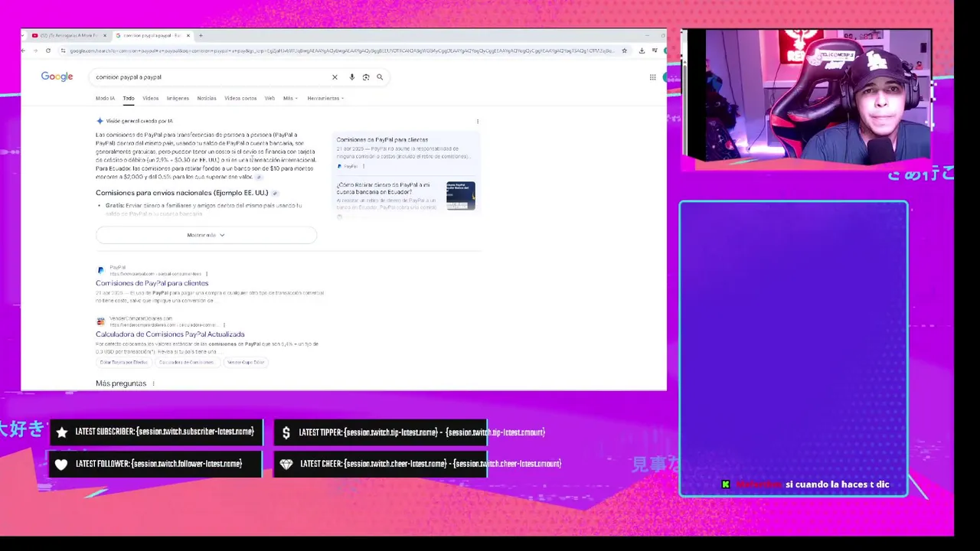Click the 'Calculadora de Comisiones' chip
This screenshot has height=551, width=980.
187,362
